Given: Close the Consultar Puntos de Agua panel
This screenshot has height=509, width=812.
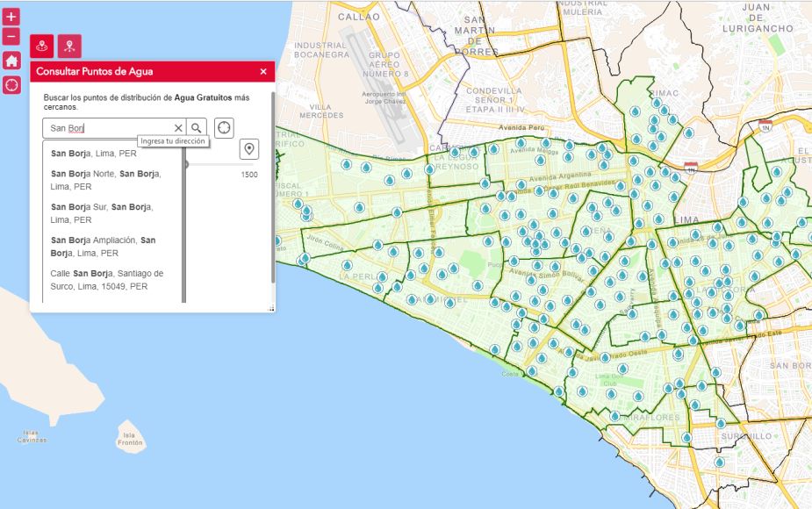Looking at the screenshot, I should [x=263, y=72].
